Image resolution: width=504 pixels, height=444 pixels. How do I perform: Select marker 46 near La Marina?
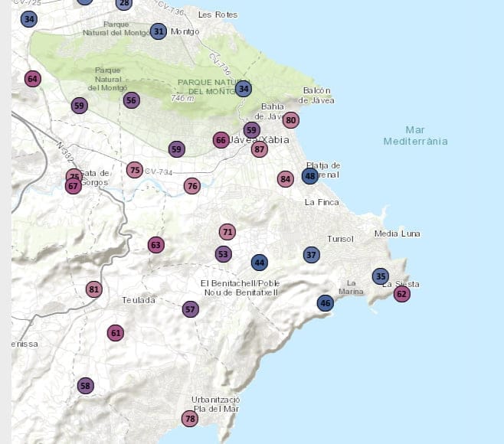click(326, 303)
